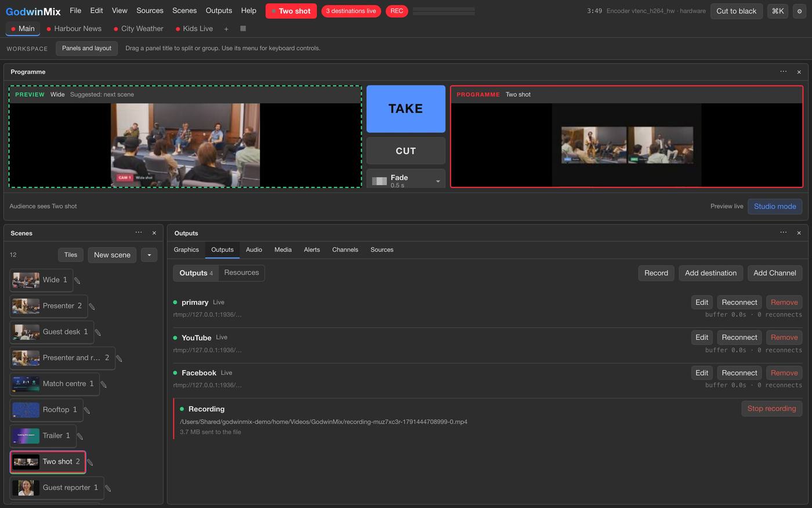Edit the Guest reporter scene pencil icon
Image resolution: width=812 pixels, height=508 pixels.
[108, 488]
